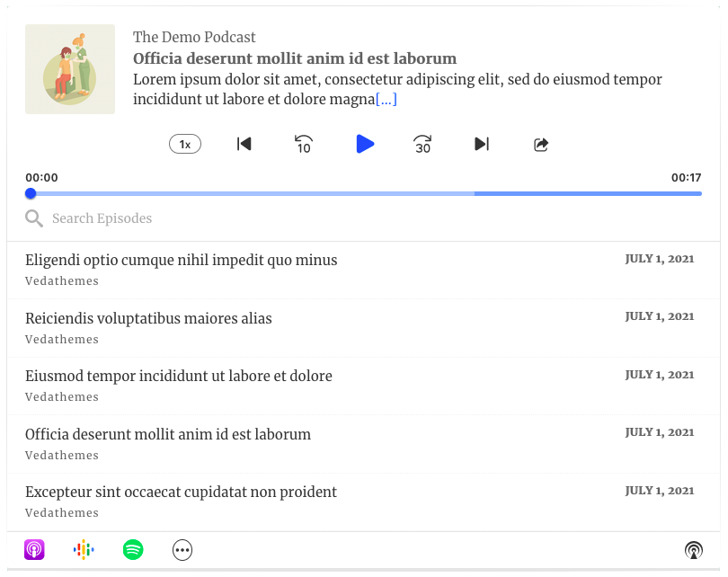The width and height of the screenshot is (728, 577).
Task: Seek within the audio progress bar
Action: point(363,193)
